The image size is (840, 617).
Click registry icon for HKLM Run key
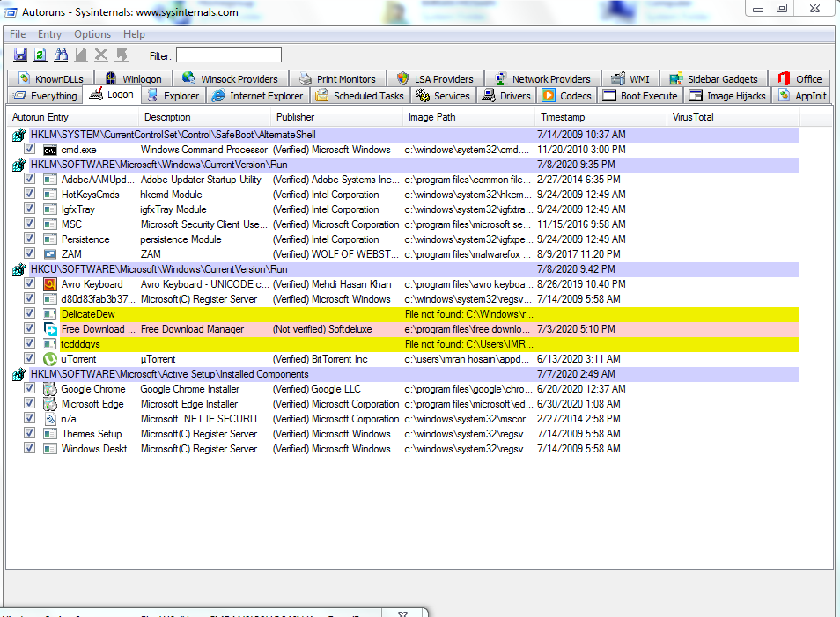[x=19, y=165]
